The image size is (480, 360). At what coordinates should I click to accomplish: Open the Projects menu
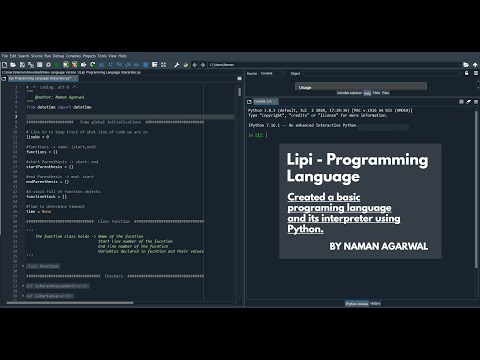point(89,56)
